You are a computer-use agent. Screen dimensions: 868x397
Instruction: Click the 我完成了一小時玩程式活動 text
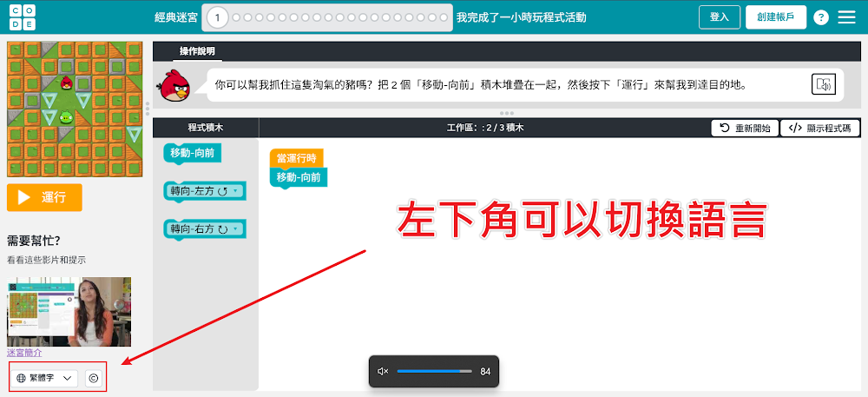(x=521, y=17)
